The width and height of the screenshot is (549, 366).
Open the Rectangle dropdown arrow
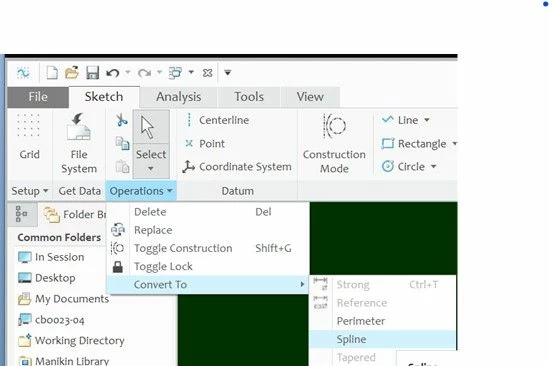[454, 143]
